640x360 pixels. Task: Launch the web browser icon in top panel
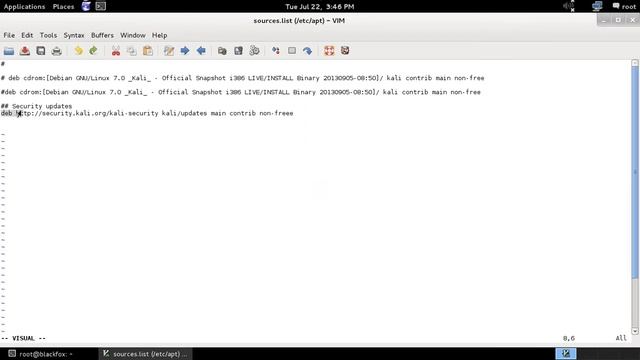coord(86,6)
